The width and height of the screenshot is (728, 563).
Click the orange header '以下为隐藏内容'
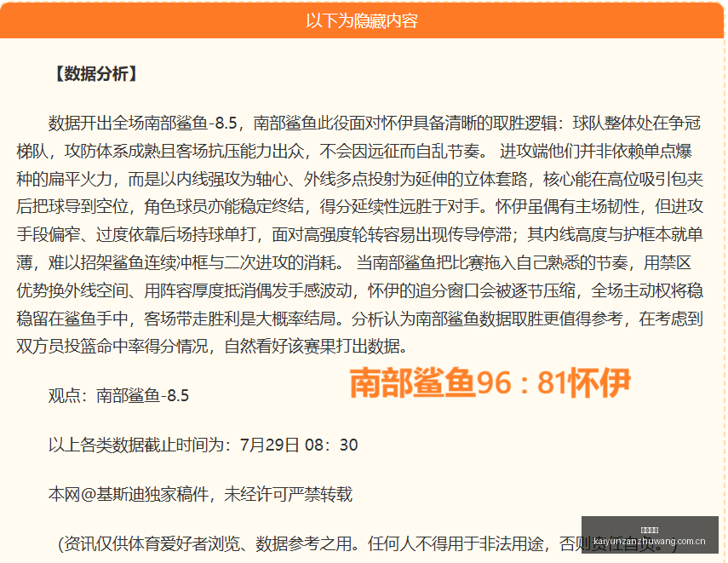coord(362,21)
